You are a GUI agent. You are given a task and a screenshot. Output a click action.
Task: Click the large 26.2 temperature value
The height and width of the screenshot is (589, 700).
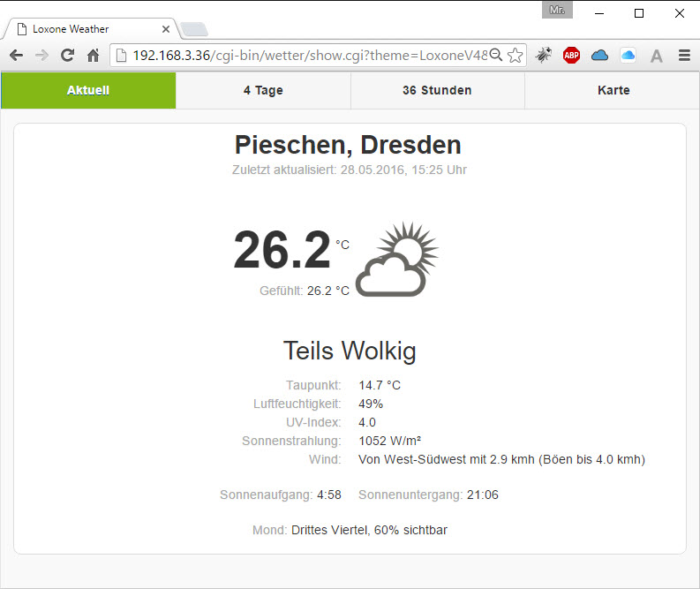tap(282, 250)
